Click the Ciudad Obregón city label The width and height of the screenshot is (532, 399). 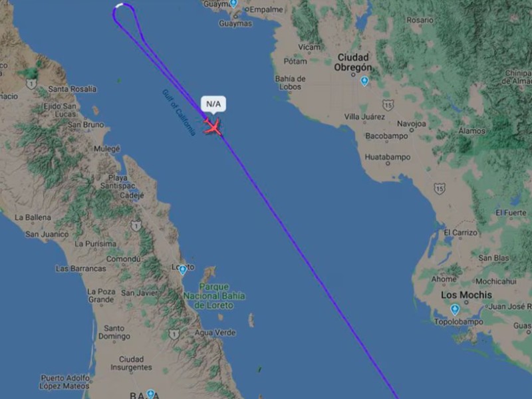tap(353, 62)
